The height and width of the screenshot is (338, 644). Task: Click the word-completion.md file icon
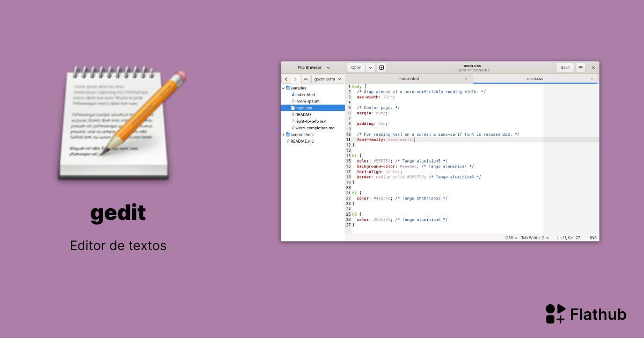pyautogui.click(x=293, y=128)
